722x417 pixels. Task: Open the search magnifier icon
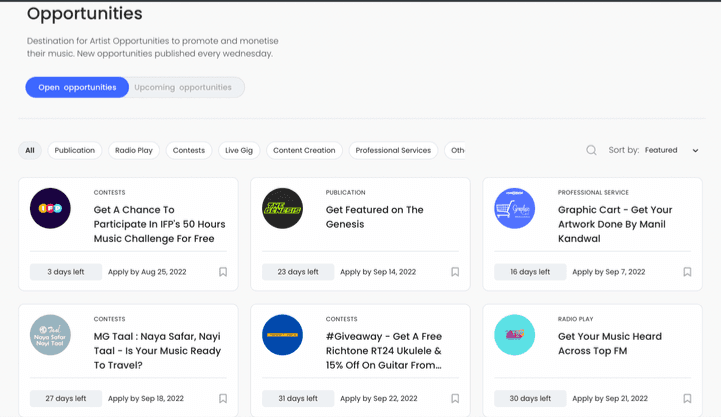click(x=591, y=150)
